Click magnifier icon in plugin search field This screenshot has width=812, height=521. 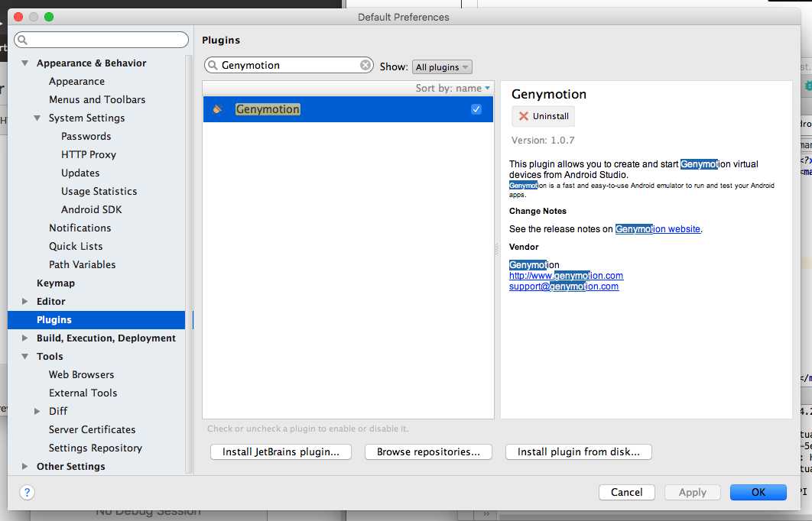213,65
